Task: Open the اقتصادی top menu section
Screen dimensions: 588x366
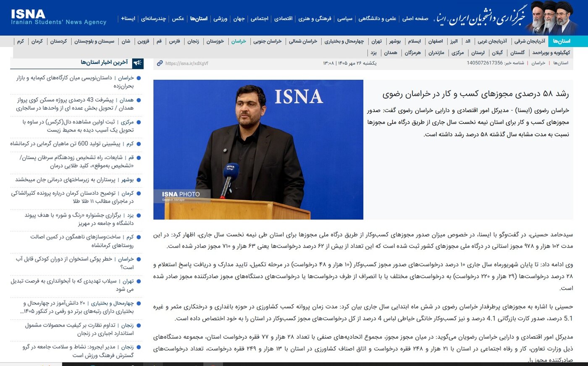Action: (283, 18)
